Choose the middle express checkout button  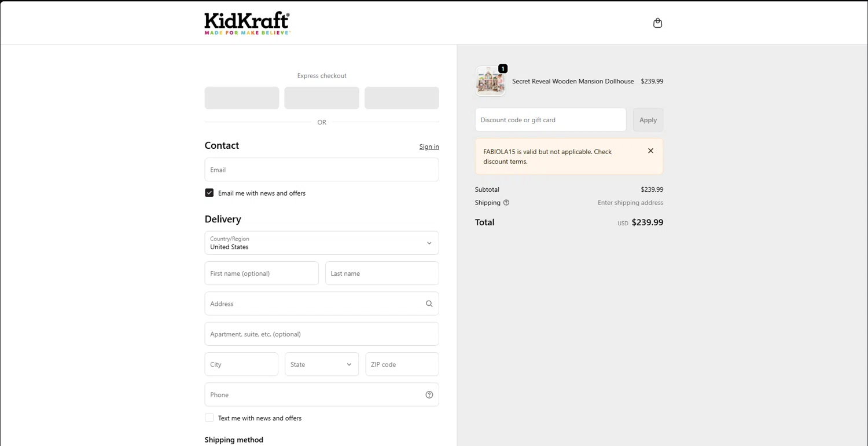pos(322,98)
